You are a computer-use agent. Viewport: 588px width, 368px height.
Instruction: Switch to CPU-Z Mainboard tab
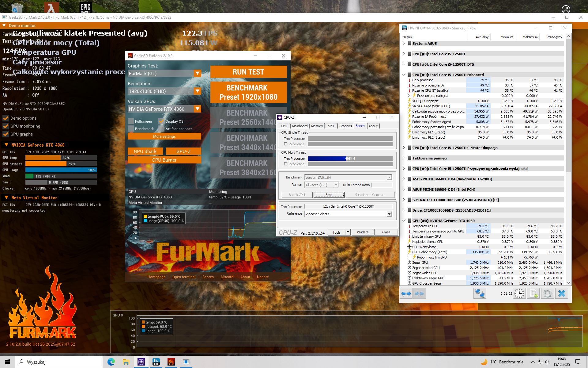300,126
